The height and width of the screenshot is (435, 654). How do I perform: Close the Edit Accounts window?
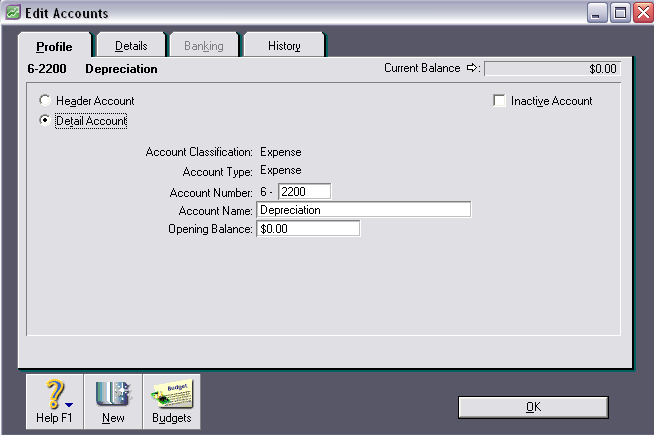643,13
